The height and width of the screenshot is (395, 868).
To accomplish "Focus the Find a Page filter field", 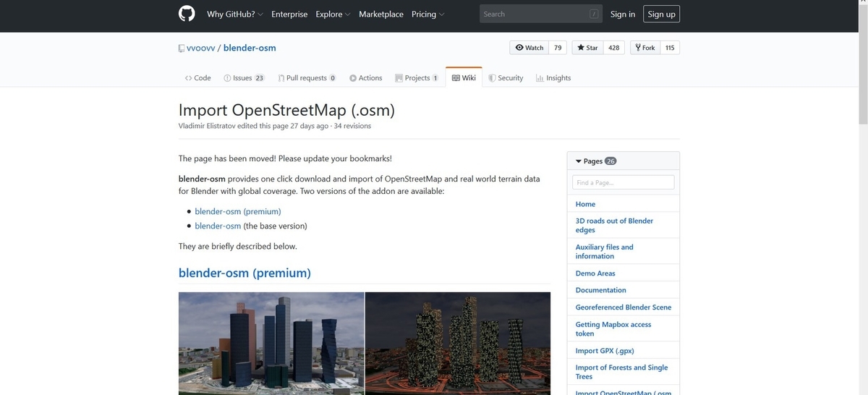I will 623,182.
